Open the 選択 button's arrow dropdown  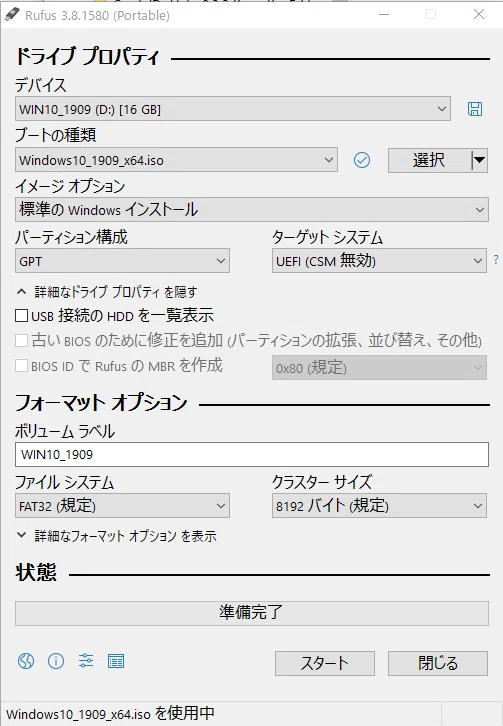pos(479,160)
